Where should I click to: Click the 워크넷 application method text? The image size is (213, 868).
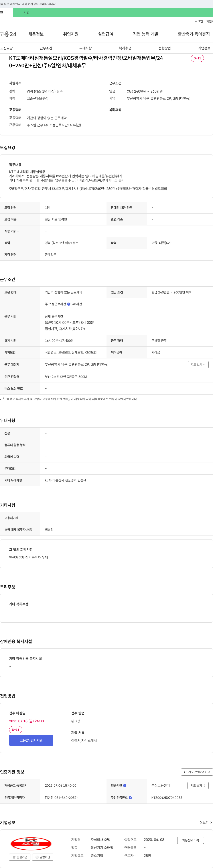pos(76,721)
